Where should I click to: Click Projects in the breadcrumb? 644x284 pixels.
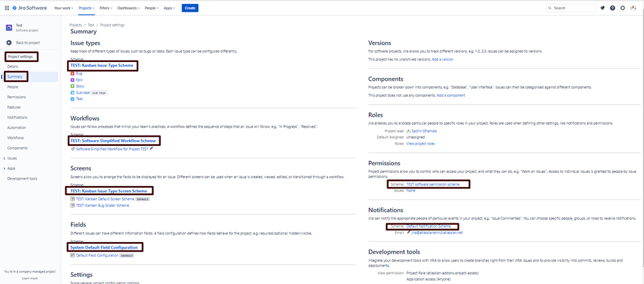[x=75, y=25]
